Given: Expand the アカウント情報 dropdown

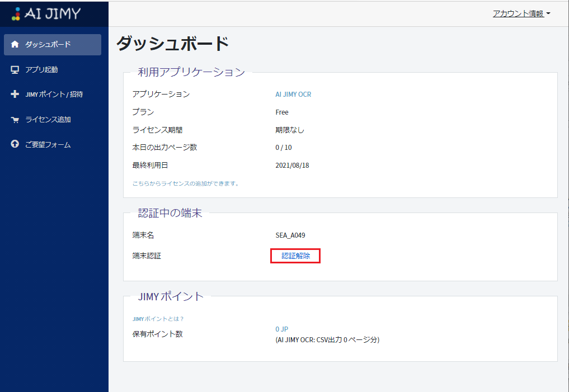Looking at the screenshot, I should pos(521,14).
